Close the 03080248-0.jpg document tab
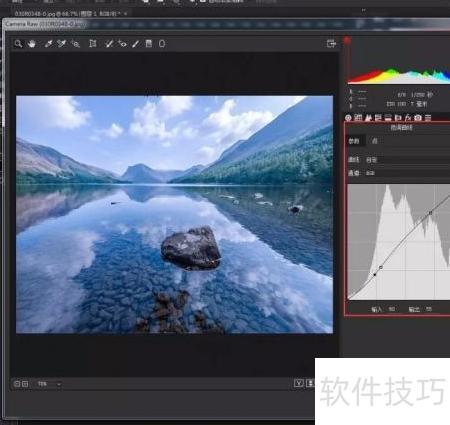The width and height of the screenshot is (450, 425). click(125, 14)
